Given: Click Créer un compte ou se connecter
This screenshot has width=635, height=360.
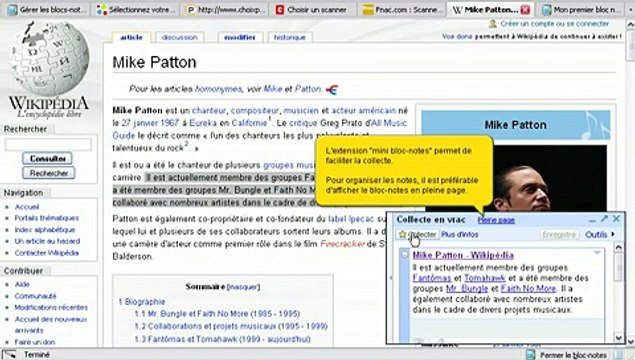Looking at the screenshot, I should tap(554, 24).
